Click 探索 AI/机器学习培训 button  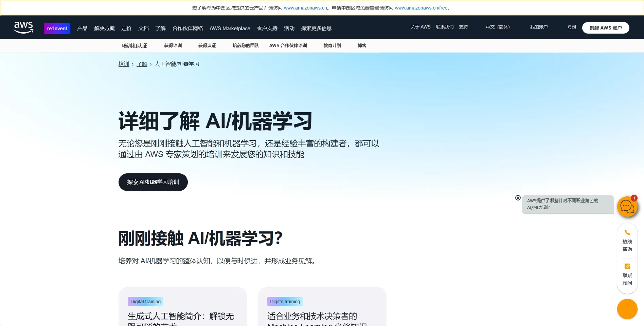click(x=153, y=182)
